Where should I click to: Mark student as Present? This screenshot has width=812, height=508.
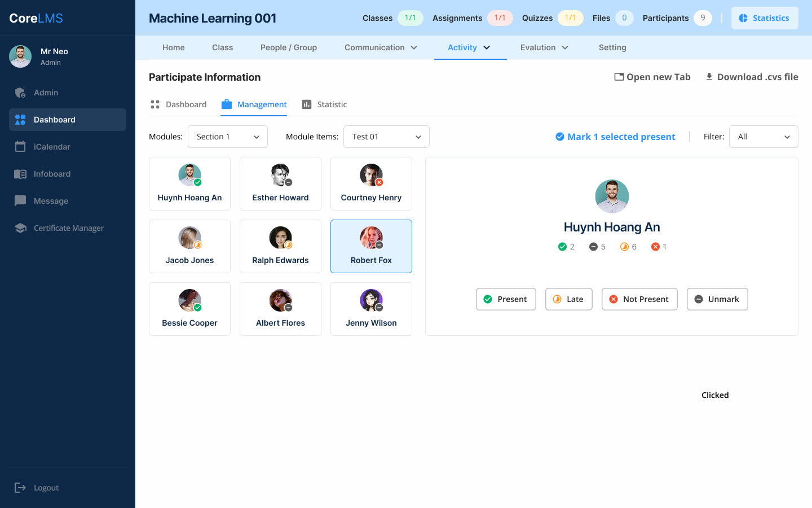point(506,299)
